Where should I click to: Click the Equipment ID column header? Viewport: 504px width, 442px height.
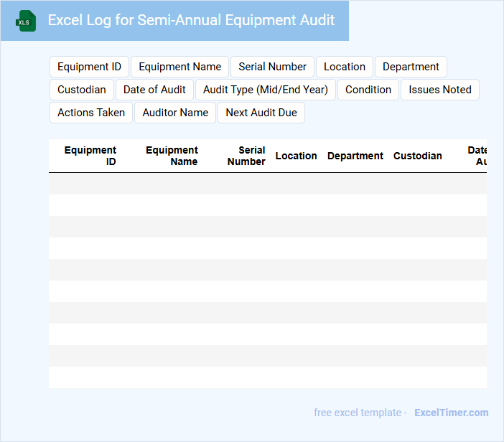tap(90, 156)
